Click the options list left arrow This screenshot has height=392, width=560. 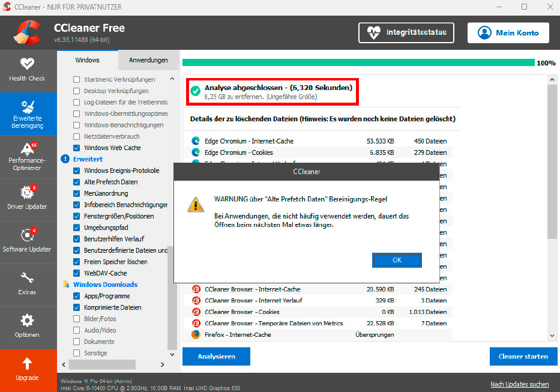[64, 364]
